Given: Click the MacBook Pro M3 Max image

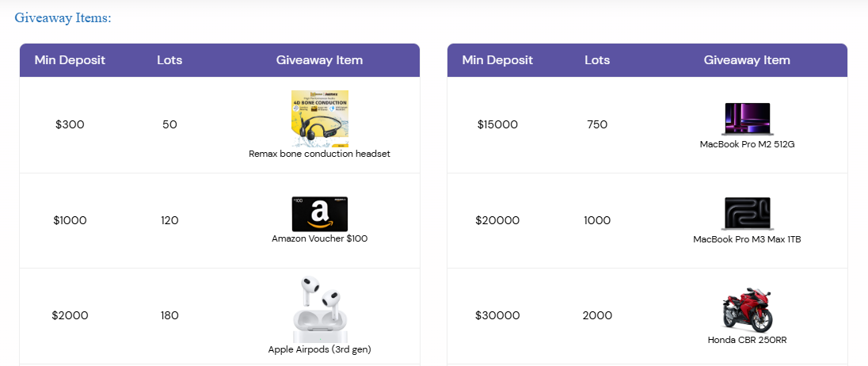Looking at the screenshot, I should pos(747,214).
